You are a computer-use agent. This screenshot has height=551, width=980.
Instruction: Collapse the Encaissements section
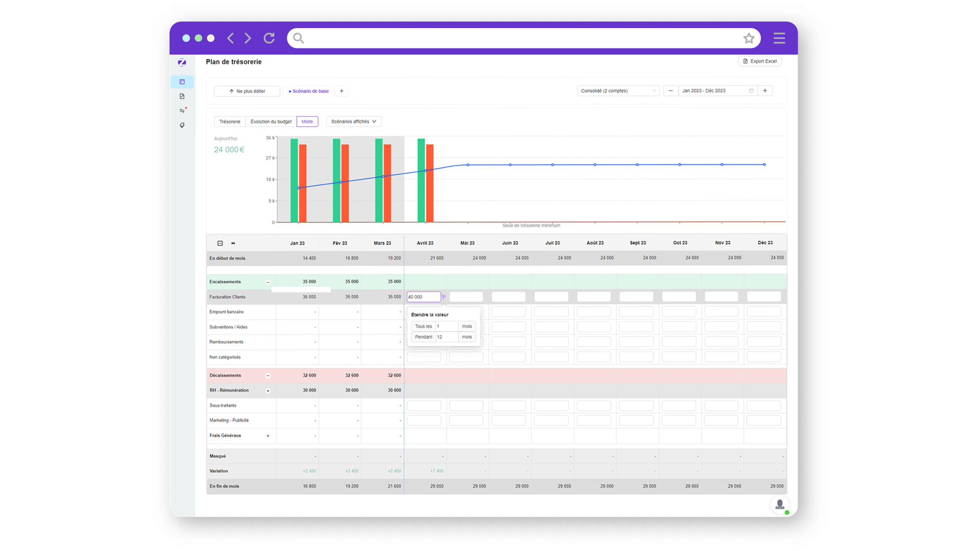[267, 282]
